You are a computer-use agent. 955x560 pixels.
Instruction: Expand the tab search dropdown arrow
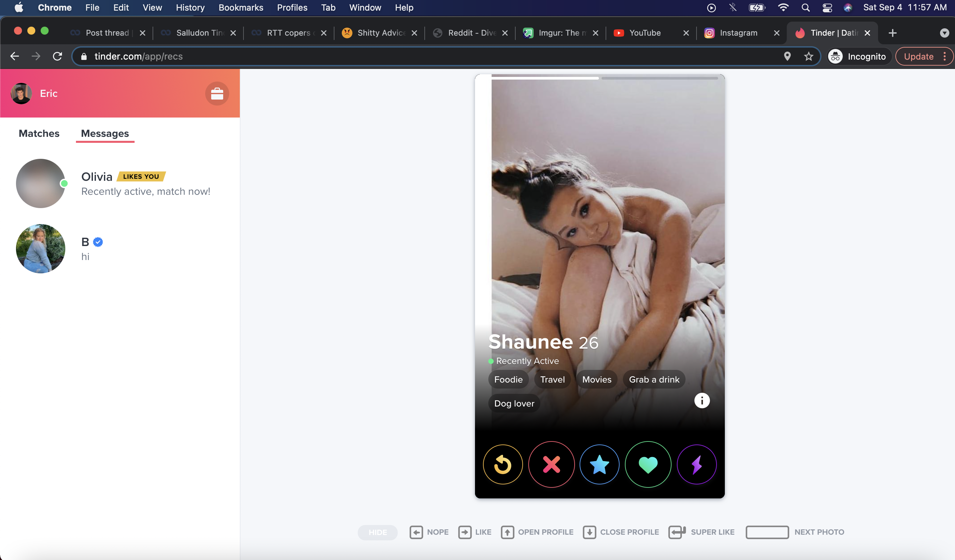[x=944, y=33]
